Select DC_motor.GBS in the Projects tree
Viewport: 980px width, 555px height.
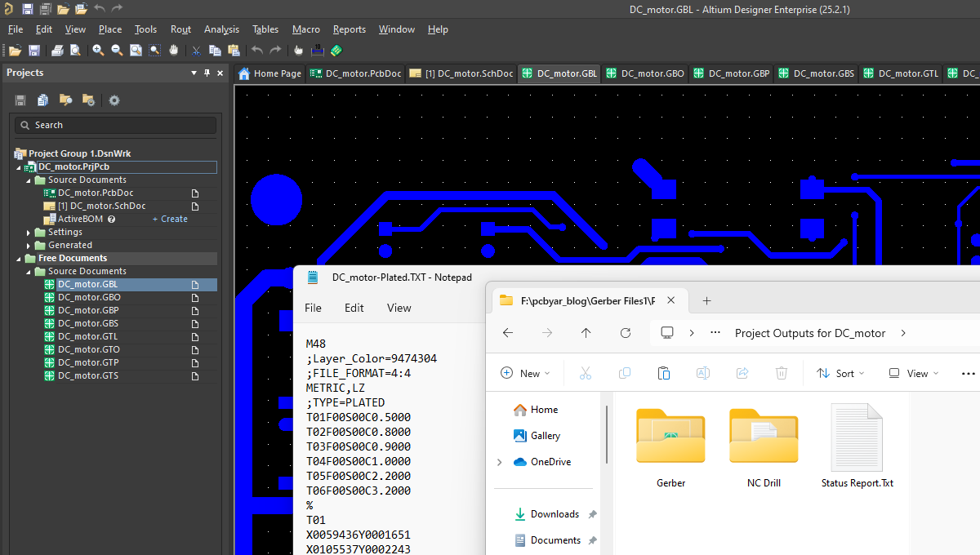[x=88, y=323]
